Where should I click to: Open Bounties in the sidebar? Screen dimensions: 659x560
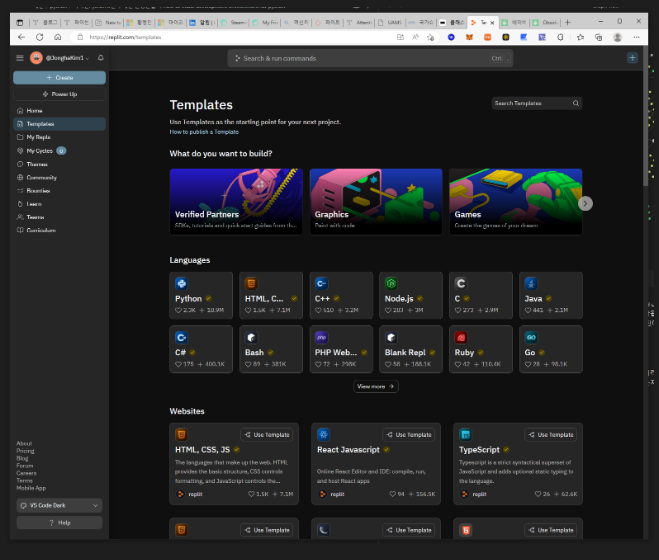click(x=59, y=190)
